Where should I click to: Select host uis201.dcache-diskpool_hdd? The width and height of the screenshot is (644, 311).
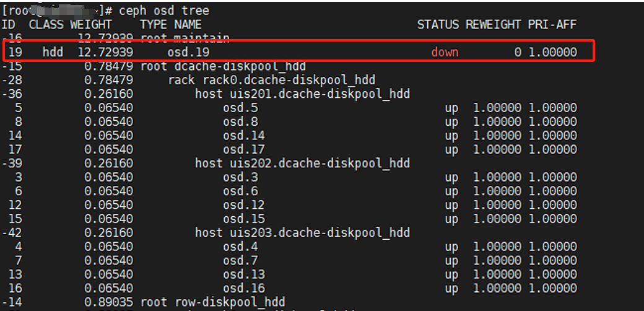pos(303,94)
